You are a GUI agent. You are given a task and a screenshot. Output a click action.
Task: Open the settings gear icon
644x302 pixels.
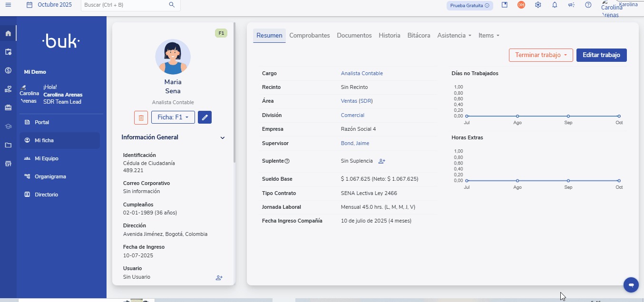point(538,5)
